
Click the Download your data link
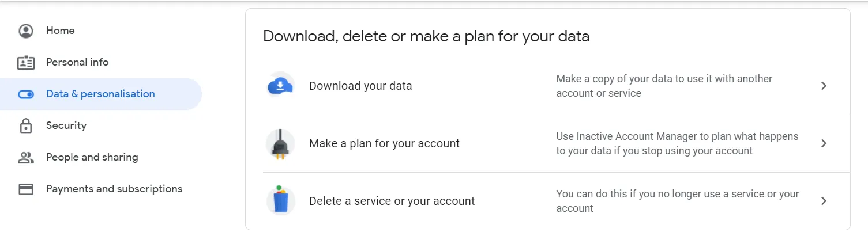[360, 86]
